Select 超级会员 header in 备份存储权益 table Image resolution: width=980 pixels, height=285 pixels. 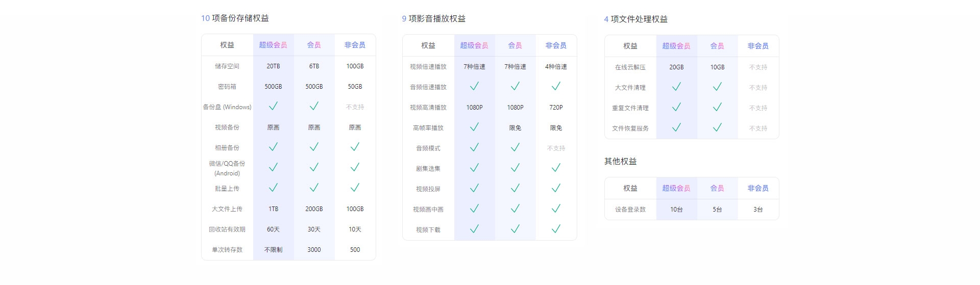273,45
